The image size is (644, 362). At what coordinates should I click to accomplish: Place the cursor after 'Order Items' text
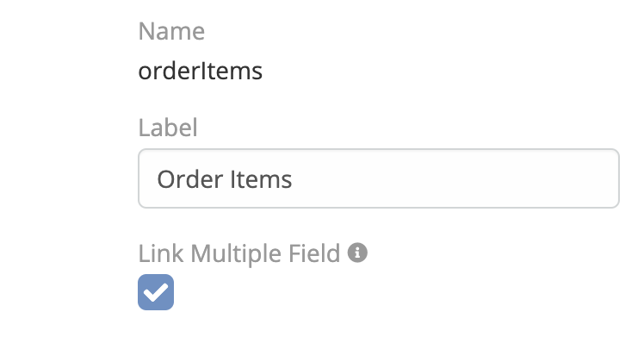295,178
